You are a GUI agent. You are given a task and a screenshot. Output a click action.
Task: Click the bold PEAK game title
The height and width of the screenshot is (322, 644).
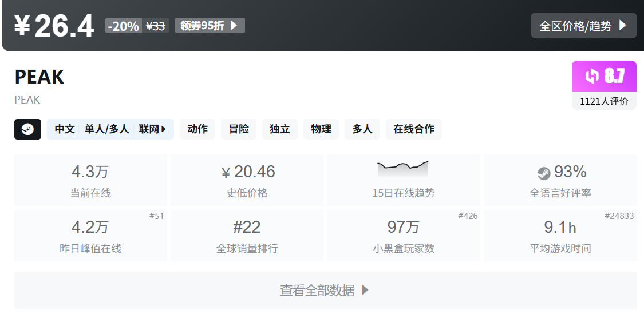point(39,77)
